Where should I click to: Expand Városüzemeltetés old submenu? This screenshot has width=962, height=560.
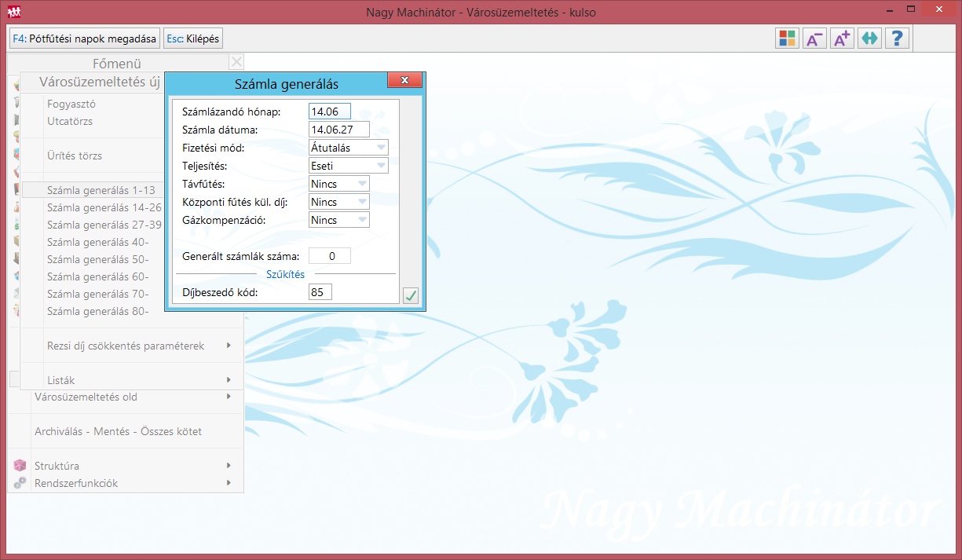coord(229,397)
